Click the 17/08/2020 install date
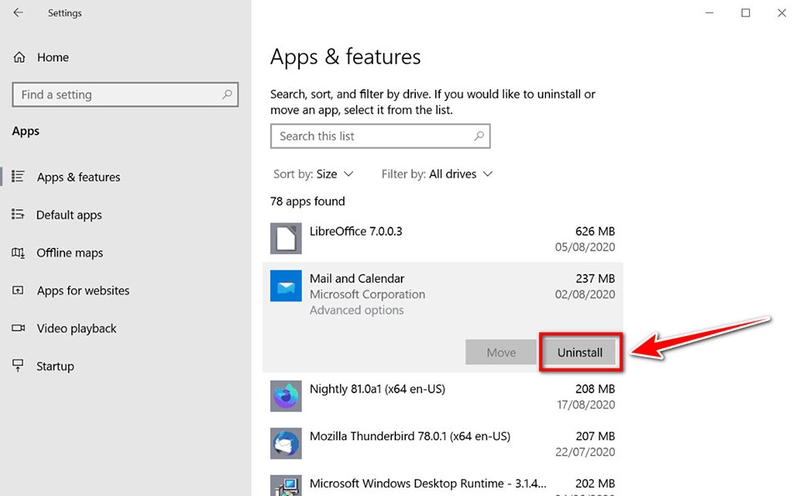 586,405
